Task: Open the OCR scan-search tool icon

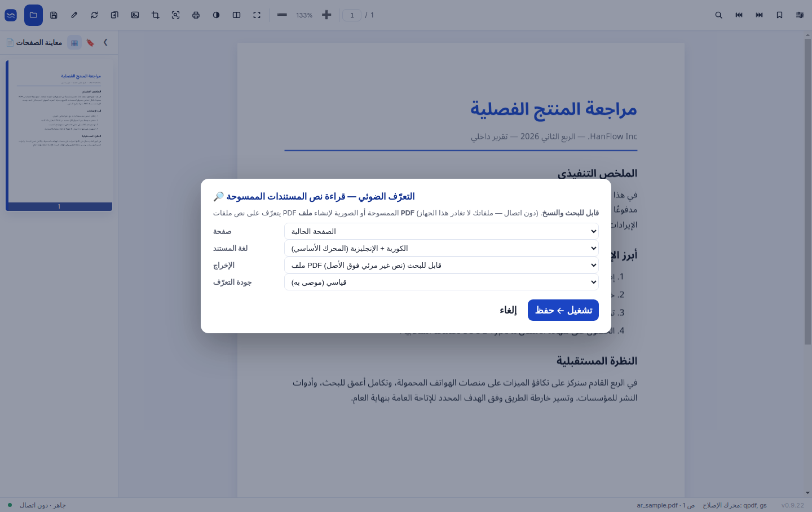Action: click(x=175, y=15)
